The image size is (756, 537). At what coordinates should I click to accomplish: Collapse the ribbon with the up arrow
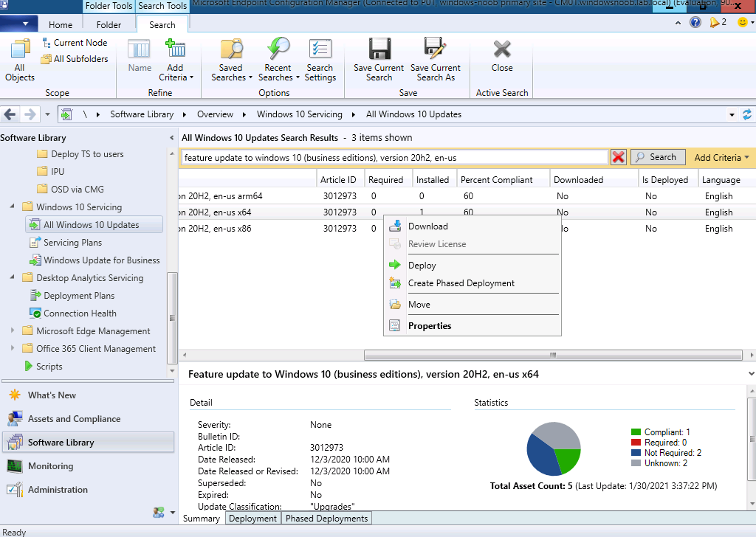coord(678,23)
